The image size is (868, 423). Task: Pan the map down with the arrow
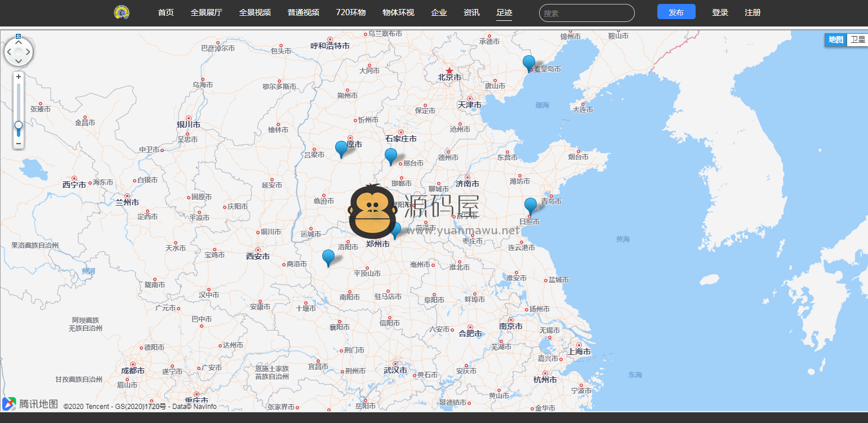[19, 62]
